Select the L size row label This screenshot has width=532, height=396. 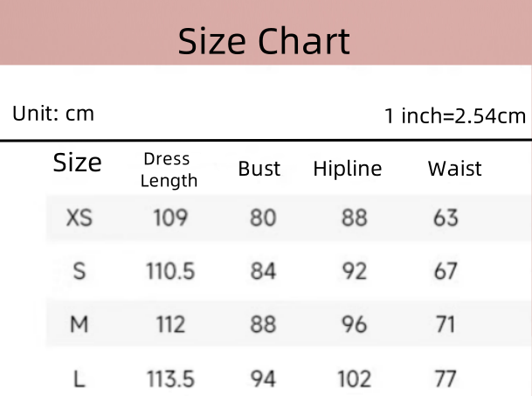click(x=79, y=379)
